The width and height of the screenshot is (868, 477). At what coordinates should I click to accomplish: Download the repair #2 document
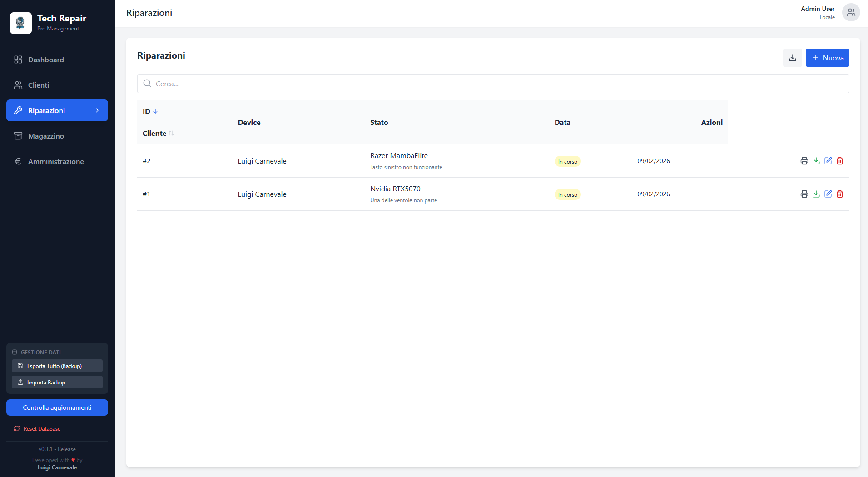tap(816, 161)
